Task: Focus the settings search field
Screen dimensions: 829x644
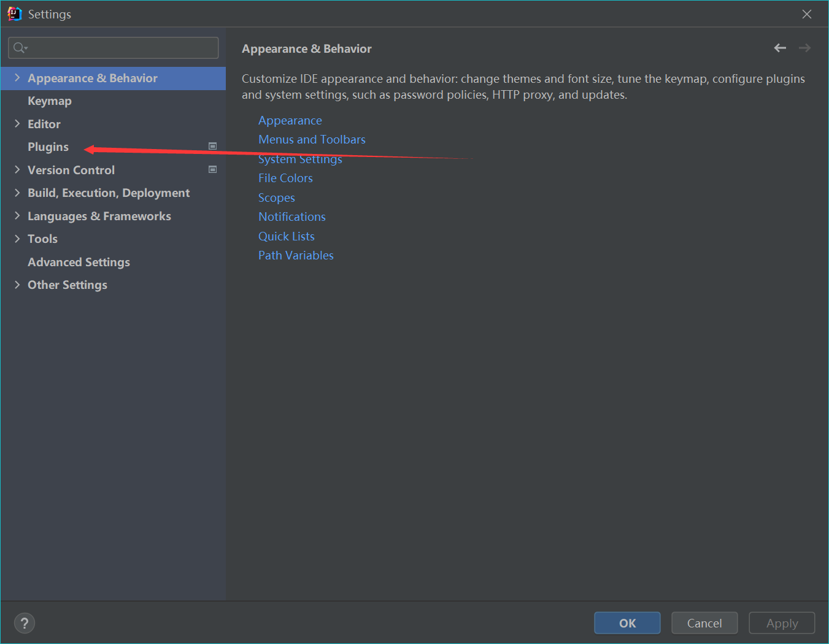Action: coord(114,48)
